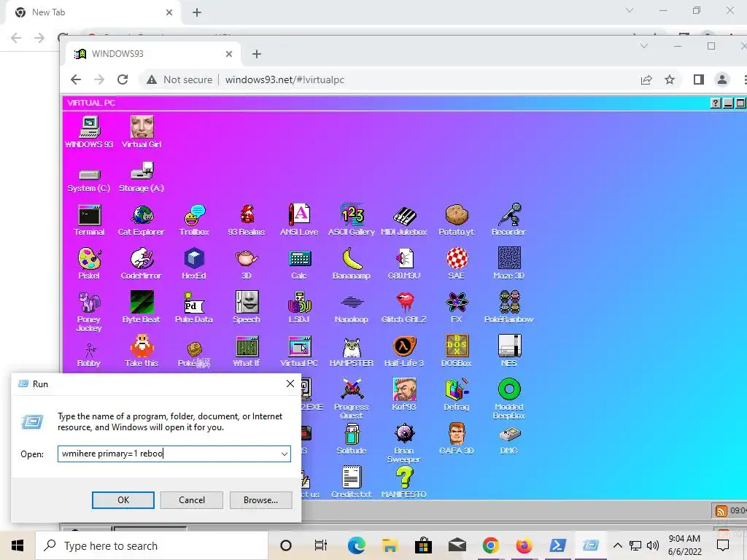Bookmark this page with the star icon
Viewport: 747px width, 560px height.
point(670,79)
